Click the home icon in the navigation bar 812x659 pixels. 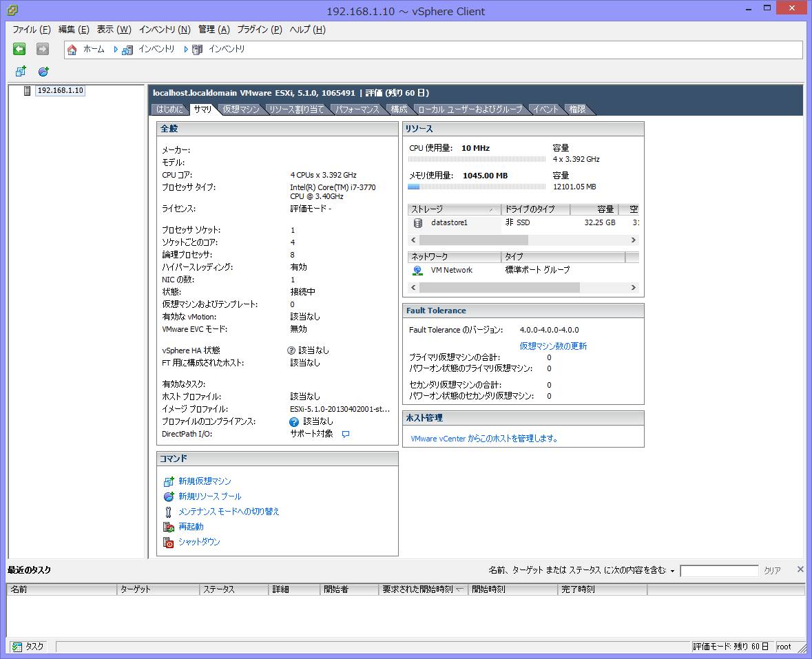72,50
